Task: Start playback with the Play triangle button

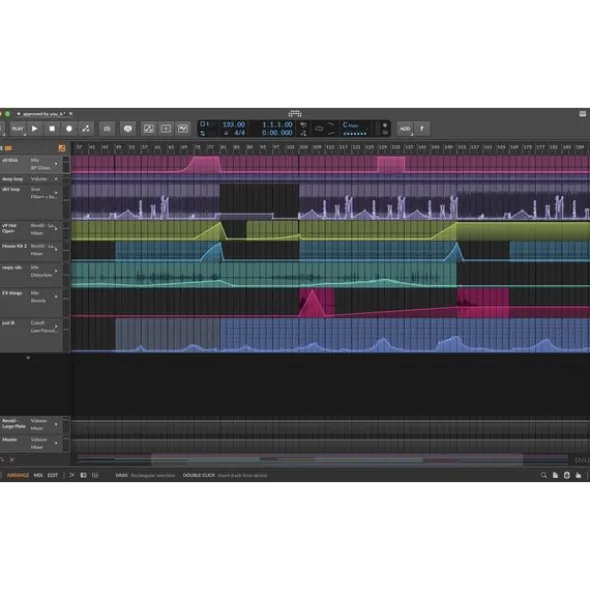Action: click(x=35, y=129)
